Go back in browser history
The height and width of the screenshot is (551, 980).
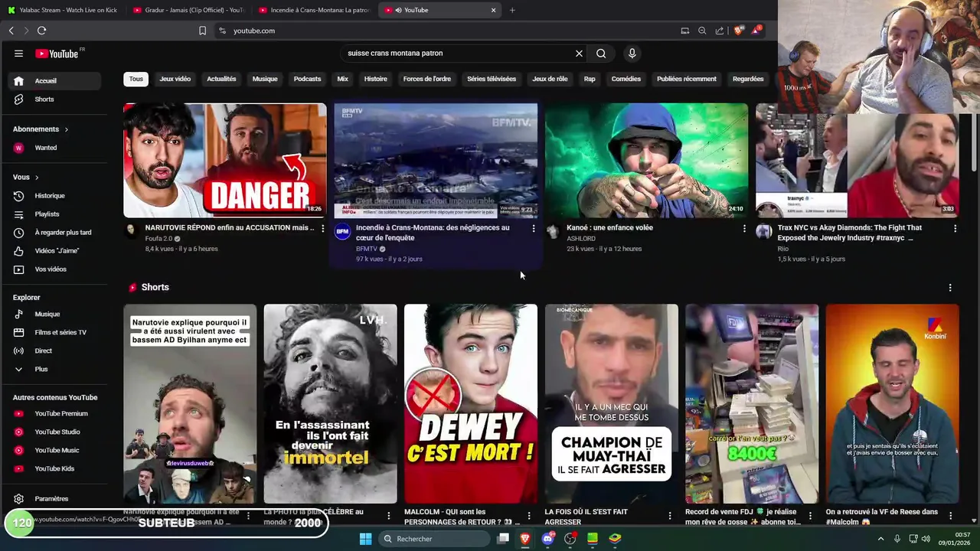tap(11, 31)
